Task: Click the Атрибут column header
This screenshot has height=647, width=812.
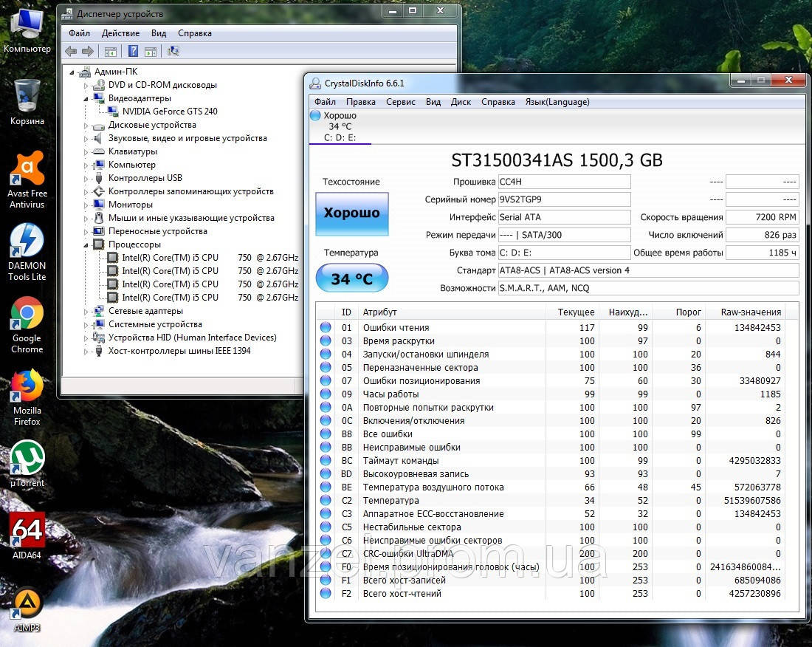Action: coord(452,312)
